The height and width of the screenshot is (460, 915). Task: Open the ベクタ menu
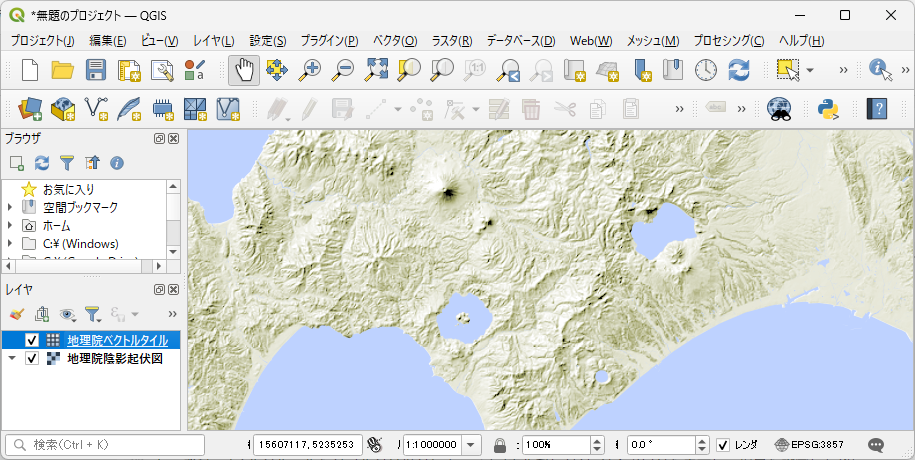[395, 41]
